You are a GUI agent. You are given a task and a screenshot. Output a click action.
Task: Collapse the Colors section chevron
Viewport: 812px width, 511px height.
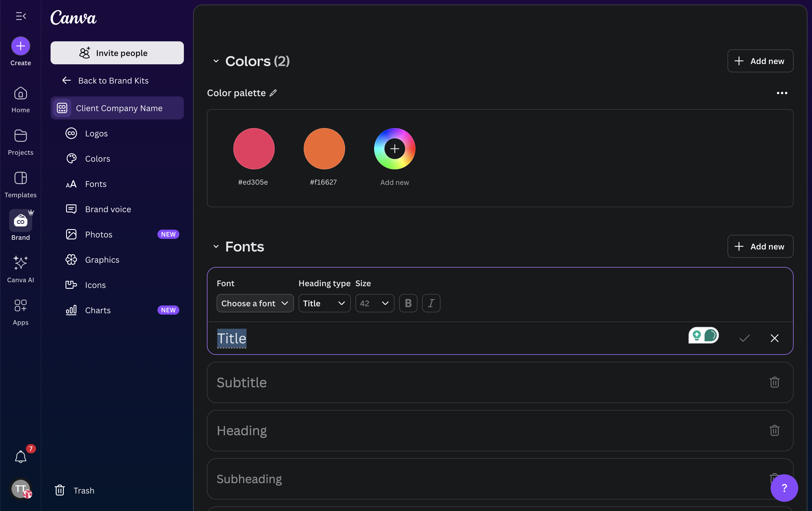coord(216,61)
